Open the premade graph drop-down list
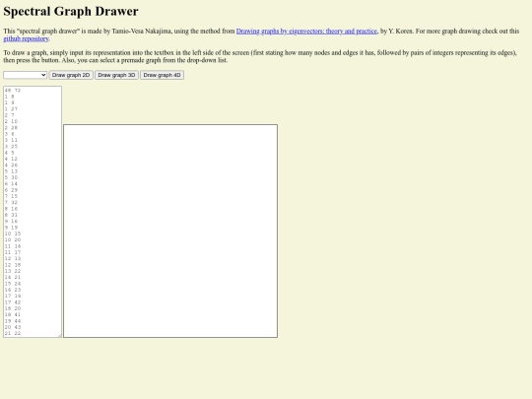This screenshot has width=532, height=399. [x=25, y=75]
